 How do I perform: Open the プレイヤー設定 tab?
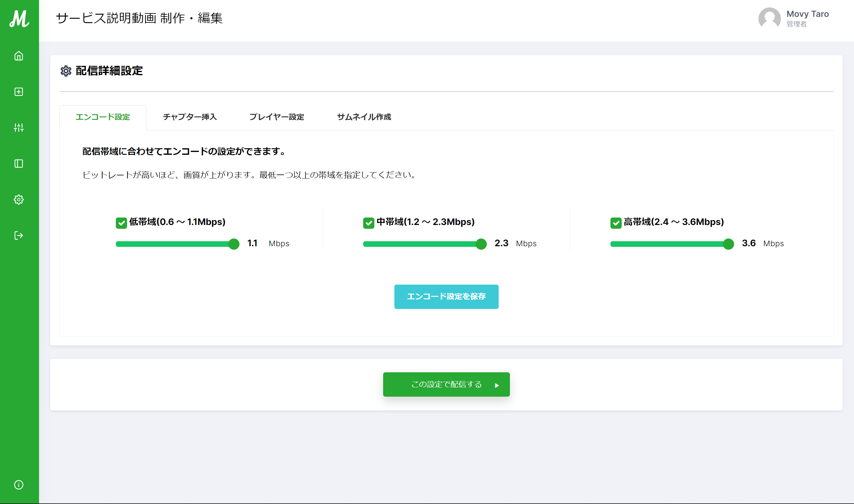pos(277,117)
